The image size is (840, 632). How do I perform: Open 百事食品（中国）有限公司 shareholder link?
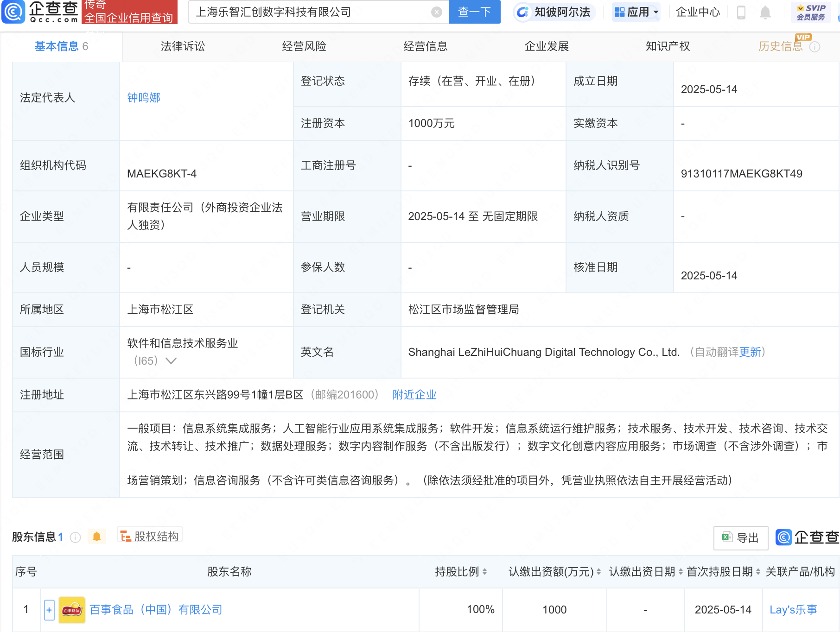click(156, 610)
